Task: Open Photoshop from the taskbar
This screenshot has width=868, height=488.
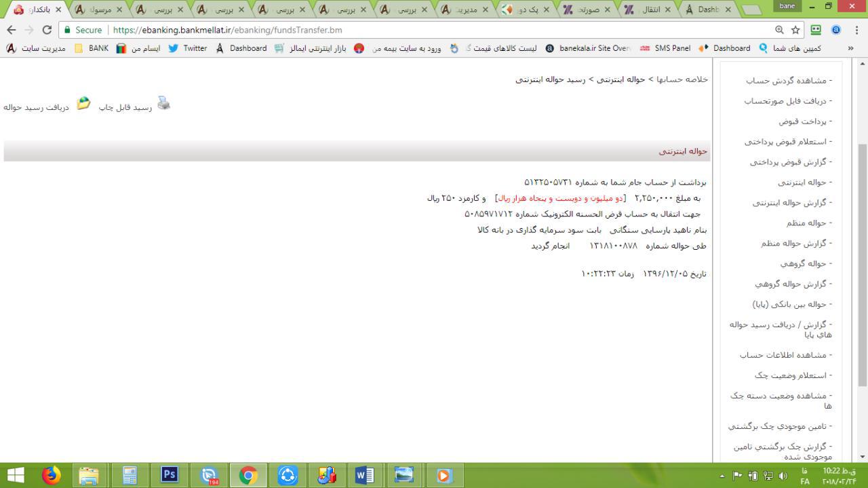Action: (169, 474)
